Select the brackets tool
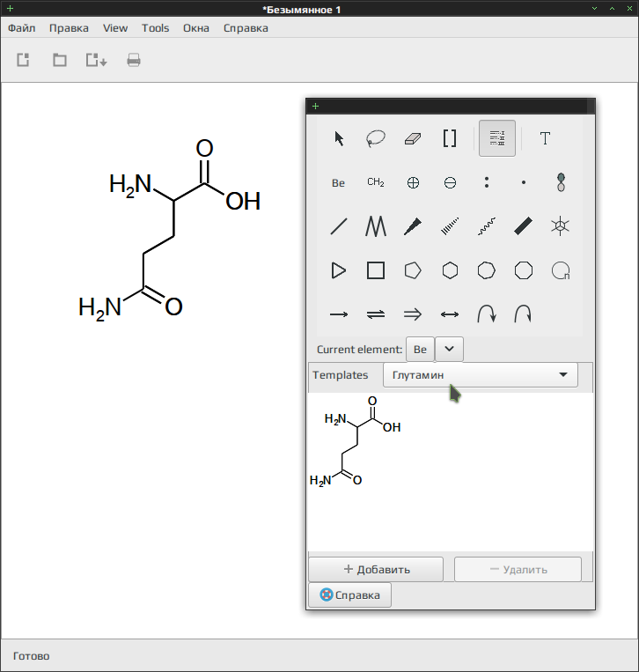This screenshot has width=639, height=672. [449, 138]
